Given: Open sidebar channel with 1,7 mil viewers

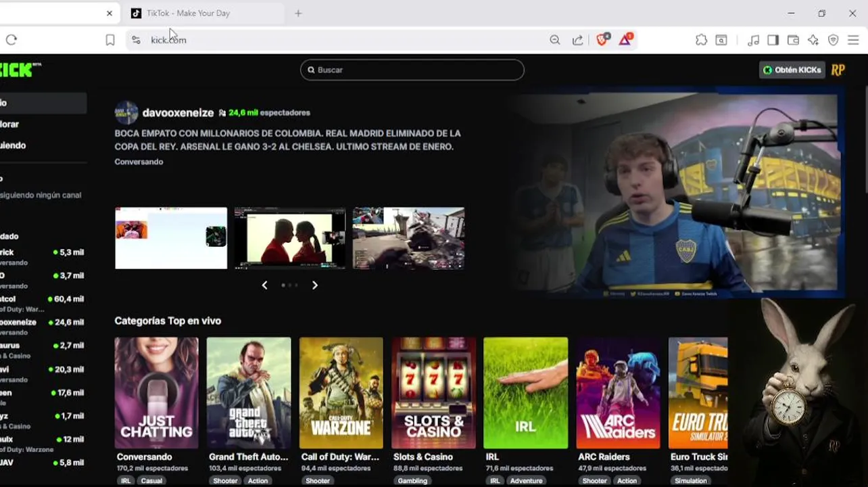Looking at the screenshot, I should click(x=43, y=421).
